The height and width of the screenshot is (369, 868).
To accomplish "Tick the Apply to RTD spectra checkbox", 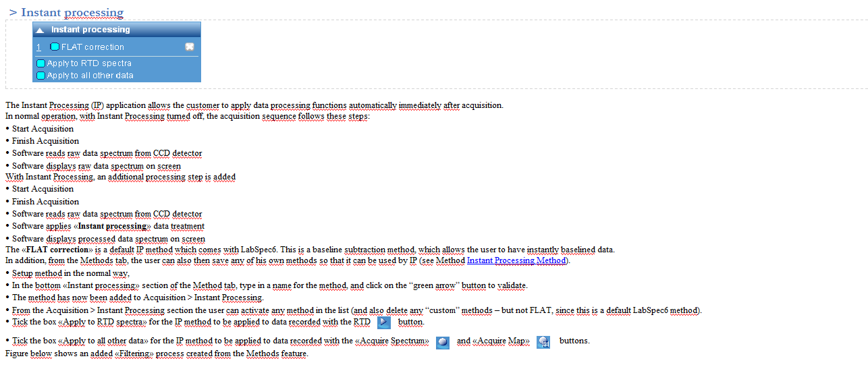I will pos(40,63).
